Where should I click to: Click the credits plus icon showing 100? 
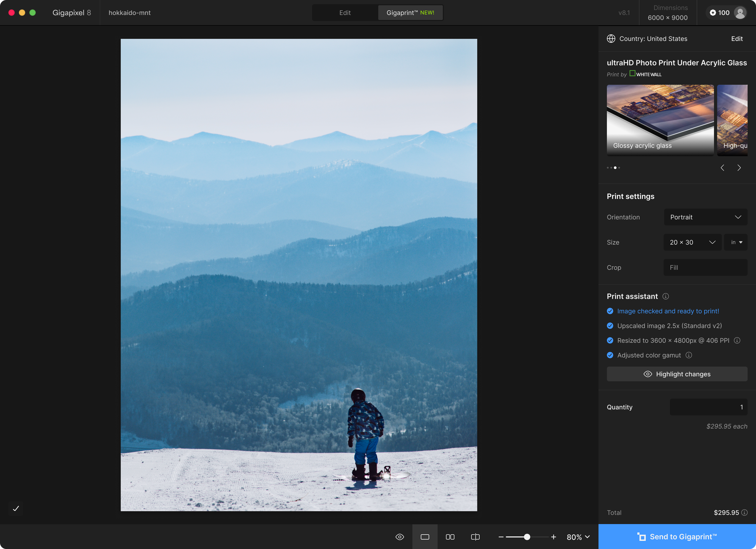(x=713, y=13)
